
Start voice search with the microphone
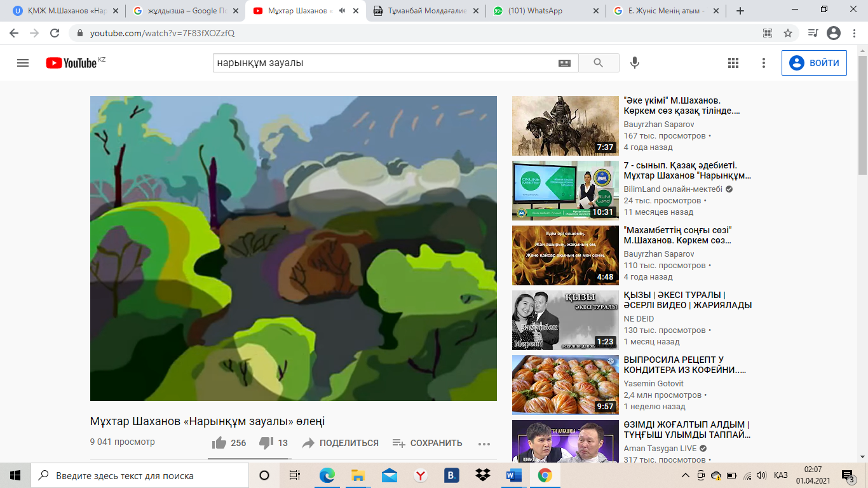[x=634, y=63]
